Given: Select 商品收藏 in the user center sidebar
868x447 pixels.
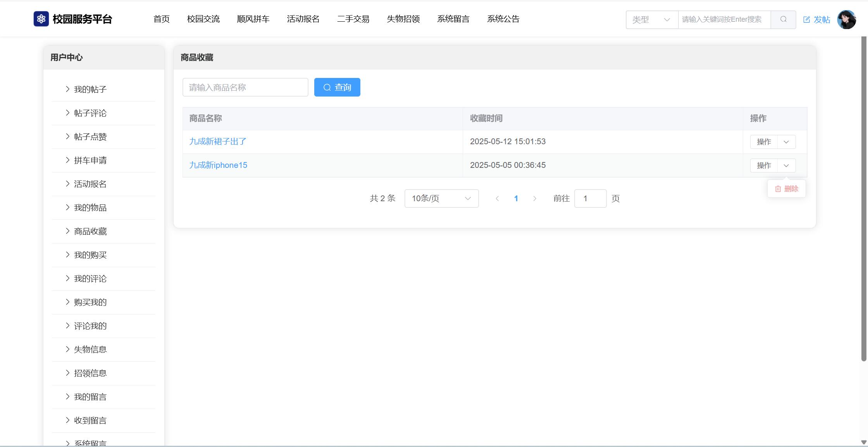Looking at the screenshot, I should (x=90, y=231).
